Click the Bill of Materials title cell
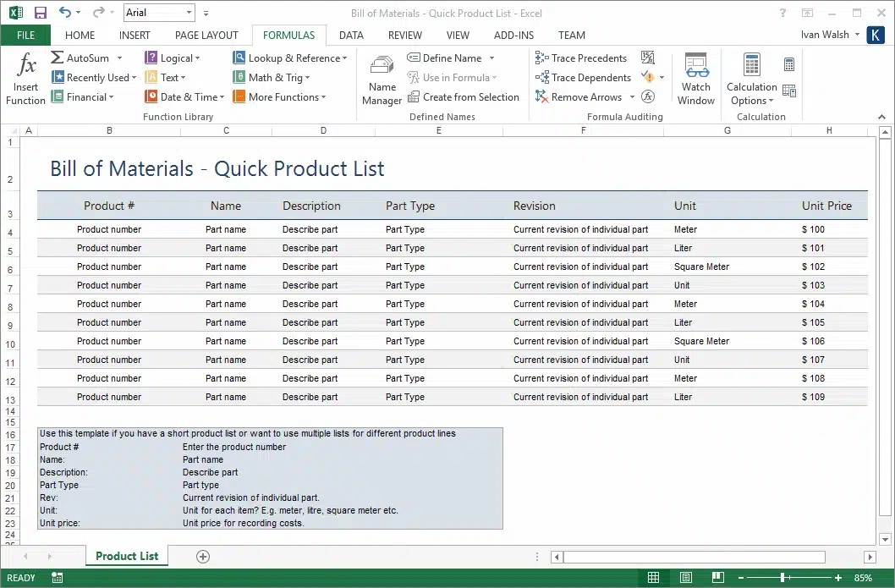Viewport: 895px width, 588px height. click(217, 168)
